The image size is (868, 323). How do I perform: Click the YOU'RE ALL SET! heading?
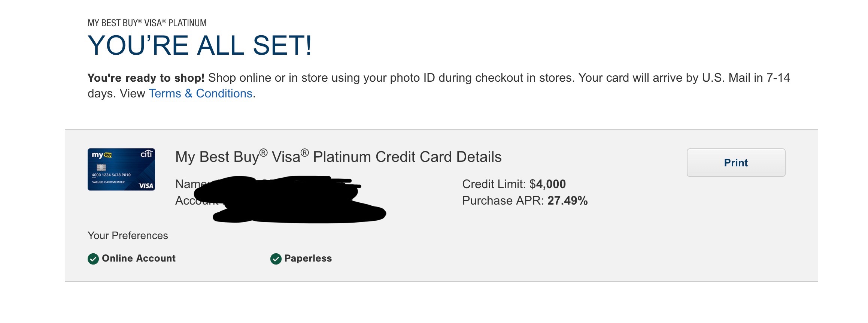click(200, 46)
